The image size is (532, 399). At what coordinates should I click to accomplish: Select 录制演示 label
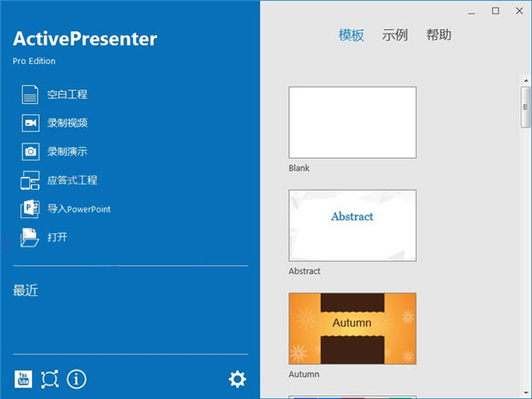click(67, 152)
